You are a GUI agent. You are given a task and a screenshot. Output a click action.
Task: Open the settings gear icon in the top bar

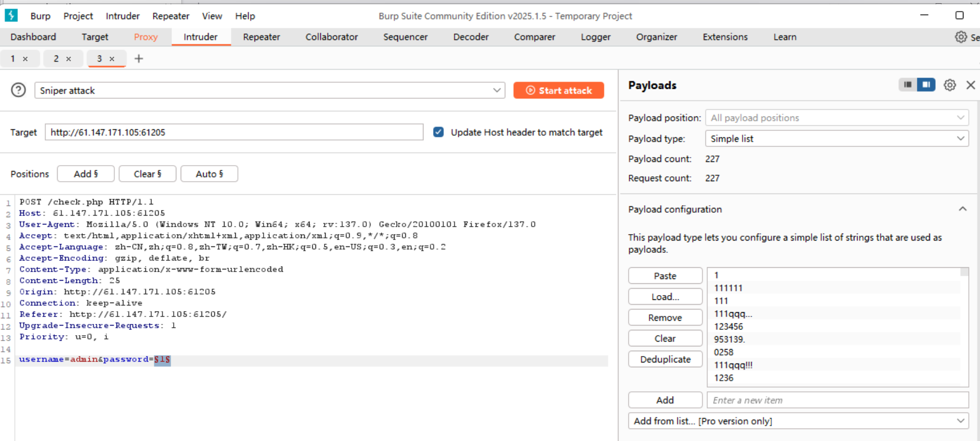coord(961,37)
